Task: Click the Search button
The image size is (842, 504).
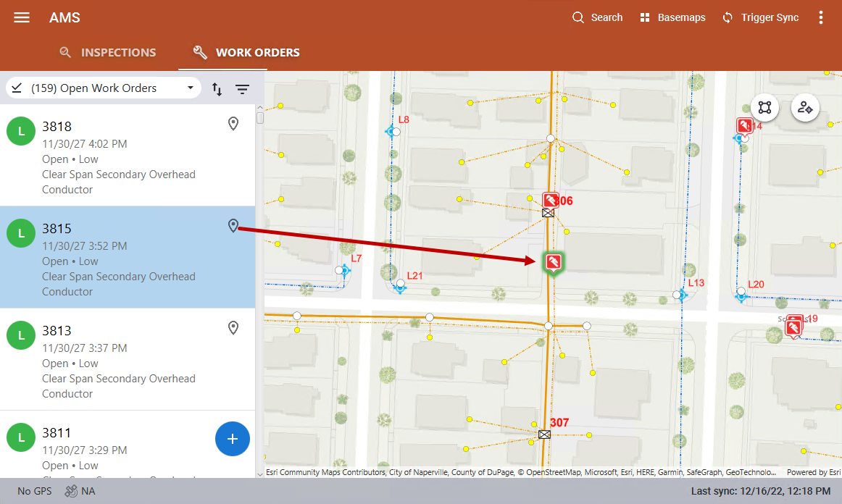Action: coord(597,17)
